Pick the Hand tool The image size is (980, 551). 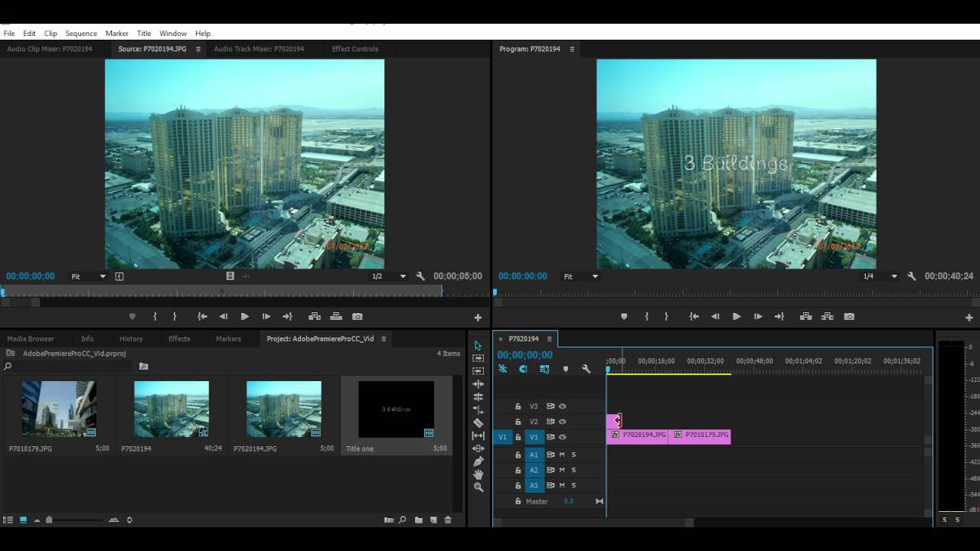[479, 474]
